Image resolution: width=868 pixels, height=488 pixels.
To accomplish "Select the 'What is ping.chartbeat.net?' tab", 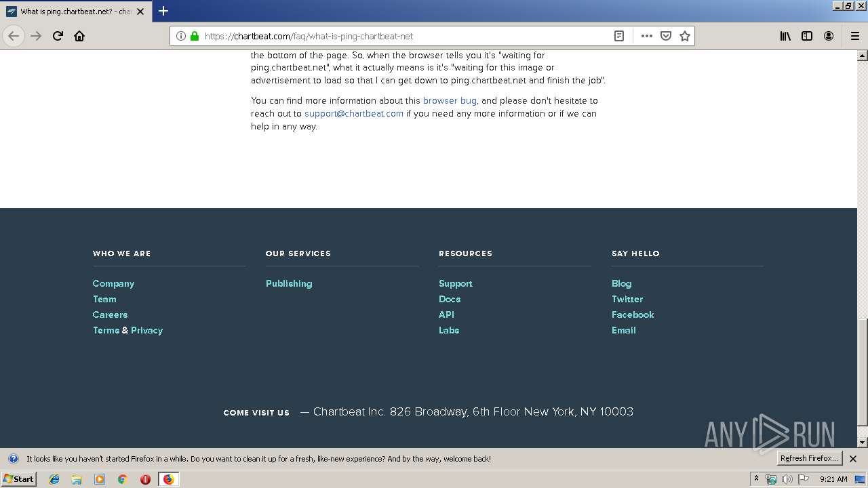I will [75, 12].
